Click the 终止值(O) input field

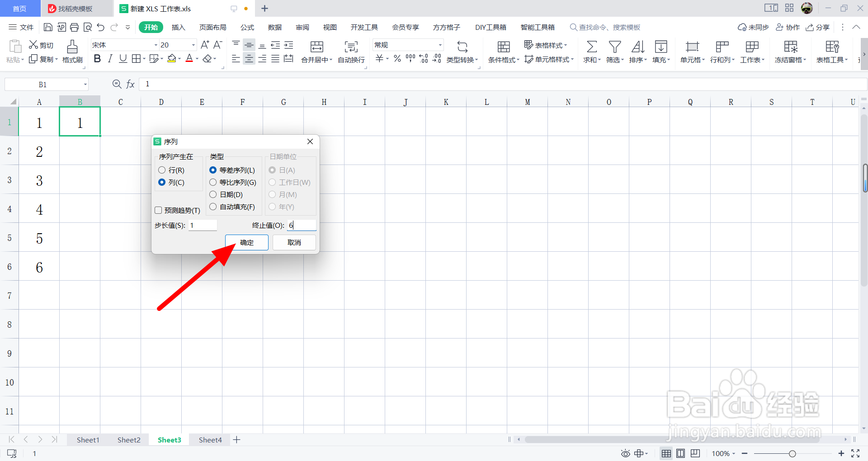click(x=302, y=225)
